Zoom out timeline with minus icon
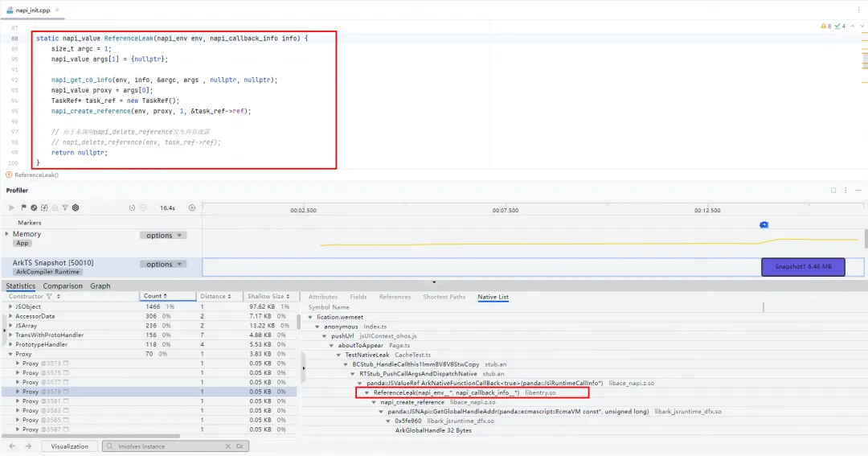868x456 pixels. pyautogui.click(x=143, y=207)
